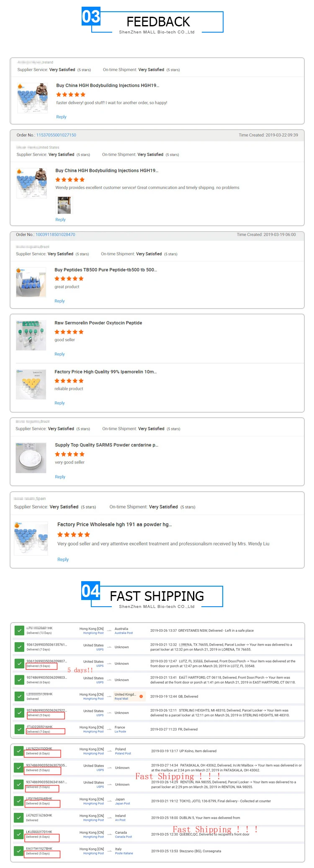
Task: Open the Buy Peptides TB500 product title
Action: [106, 270]
